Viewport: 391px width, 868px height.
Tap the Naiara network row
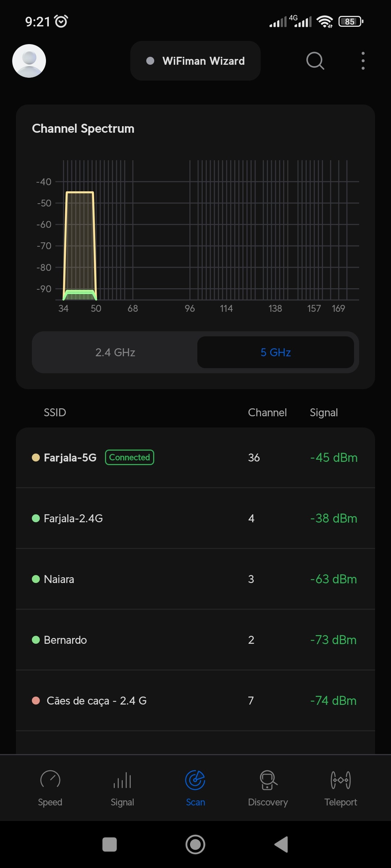pos(195,579)
